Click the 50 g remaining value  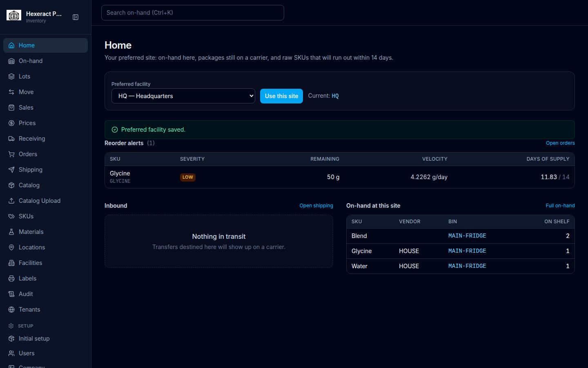pyautogui.click(x=333, y=177)
